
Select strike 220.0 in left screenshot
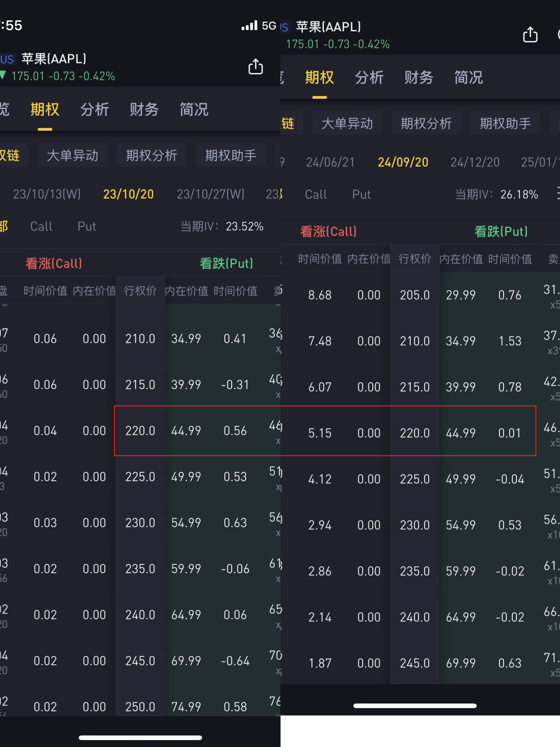[140, 431]
